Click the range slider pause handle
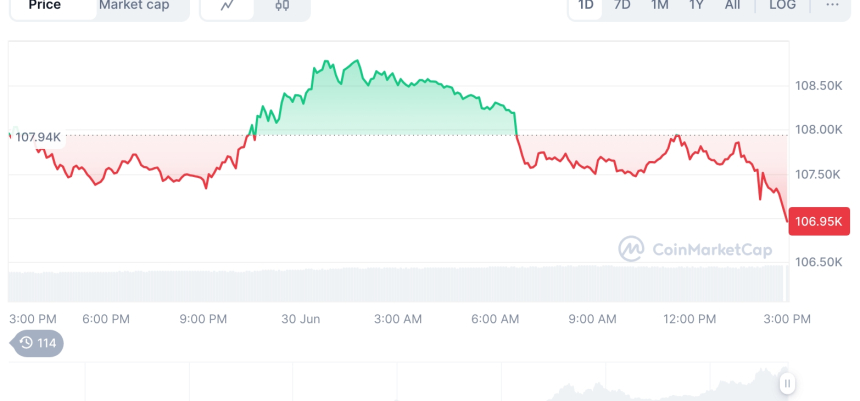The width and height of the screenshot is (860, 401). 788,383
